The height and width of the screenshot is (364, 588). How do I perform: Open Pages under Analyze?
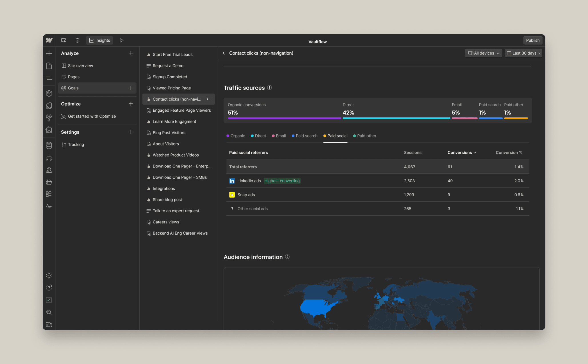97,77
